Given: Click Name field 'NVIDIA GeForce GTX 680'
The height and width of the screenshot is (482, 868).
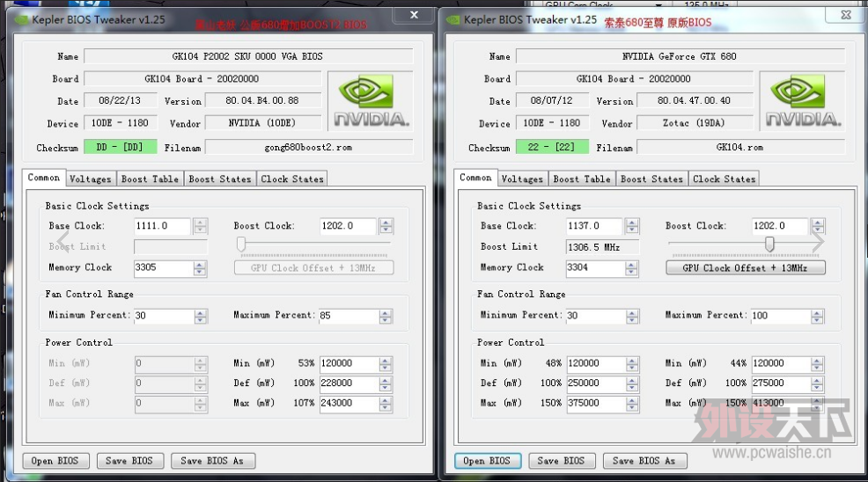Looking at the screenshot, I should pyautogui.click(x=680, y=56).
